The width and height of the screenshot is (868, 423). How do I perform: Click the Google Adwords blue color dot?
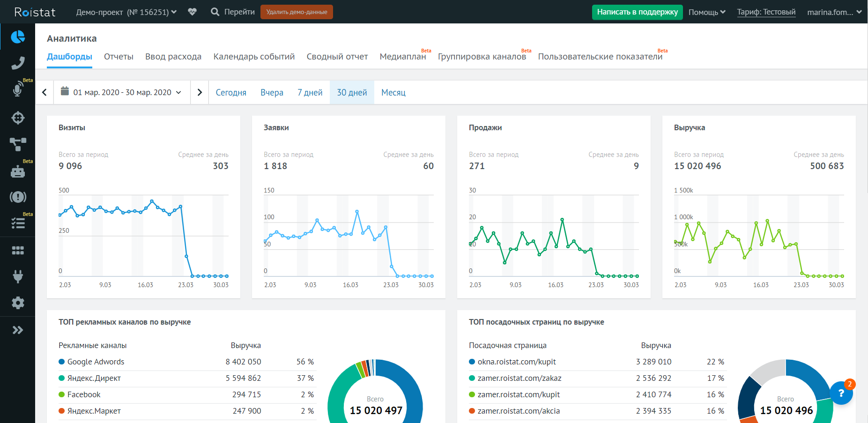click(x=61, y=362)
